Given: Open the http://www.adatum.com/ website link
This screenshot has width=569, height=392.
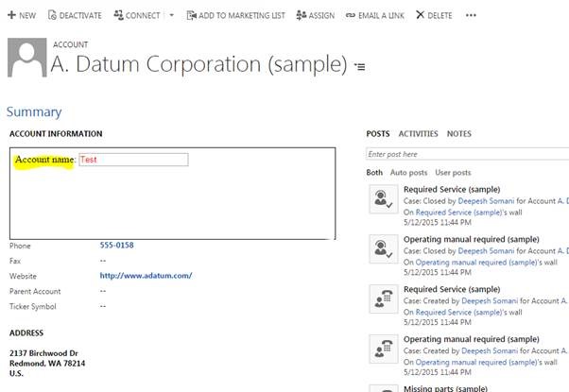Looking at the screenshot, I should click(146, 276).
